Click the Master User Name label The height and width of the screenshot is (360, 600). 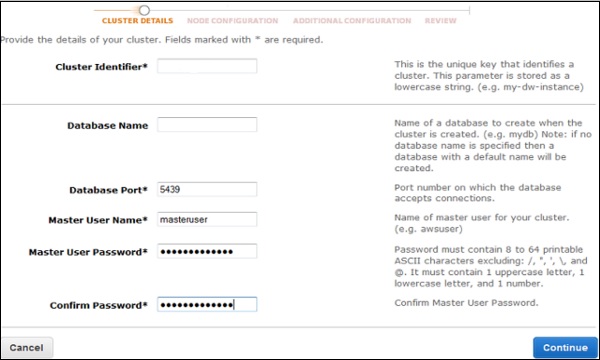click(x=98, y=220)
